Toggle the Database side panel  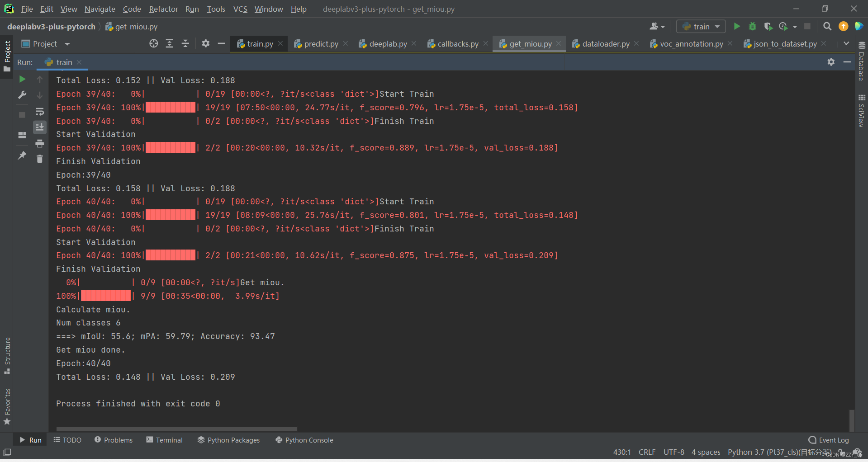tap(862, 61)
